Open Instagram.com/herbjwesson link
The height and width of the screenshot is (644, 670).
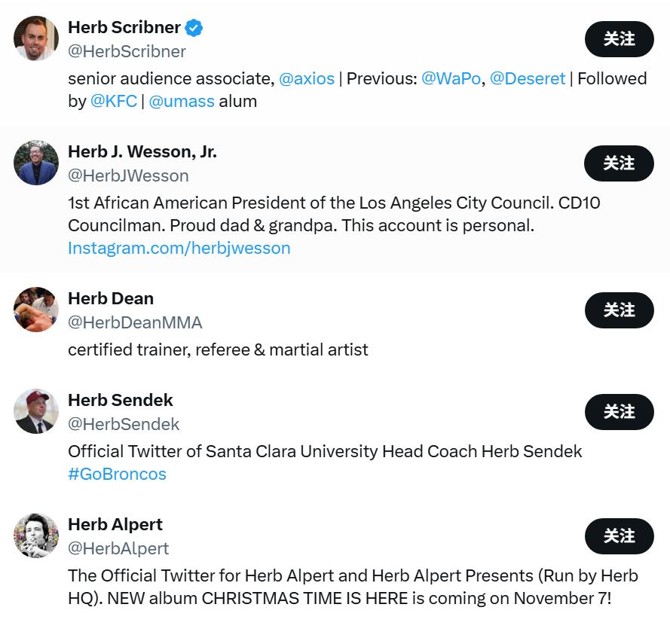[179, 248]
